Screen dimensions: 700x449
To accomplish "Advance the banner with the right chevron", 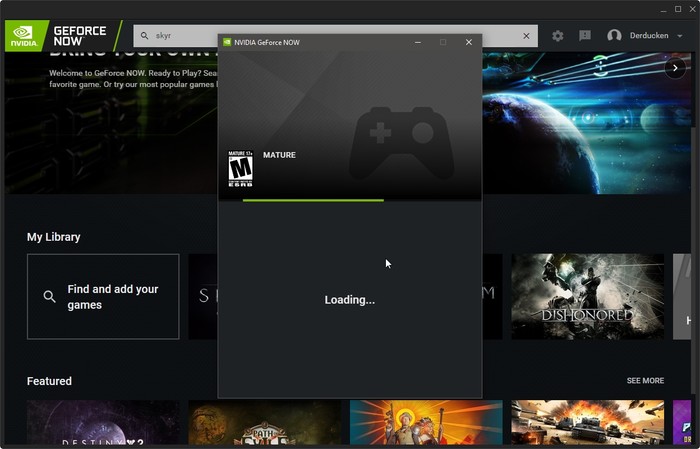I will pos(675,68).
